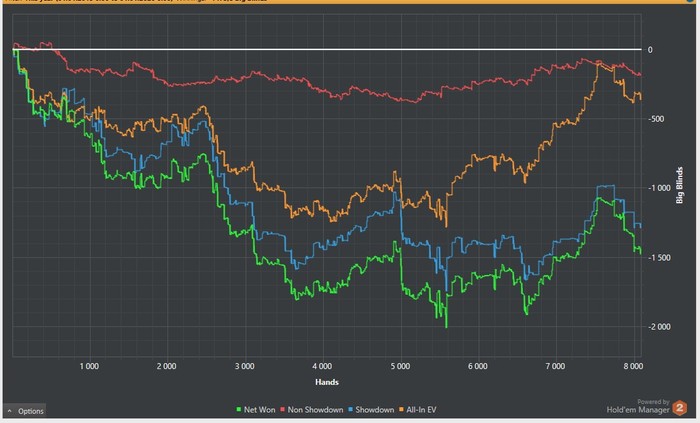
Task: Click the red Non Showdown color square
Action: click(283, 410)
